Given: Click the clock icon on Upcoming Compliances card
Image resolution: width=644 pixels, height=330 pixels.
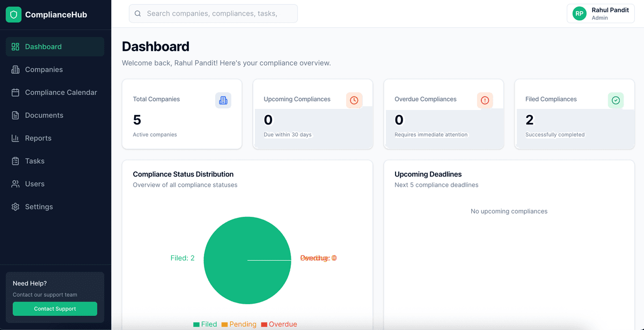Looking at the screenshot, I should click(x=354, y=100).
